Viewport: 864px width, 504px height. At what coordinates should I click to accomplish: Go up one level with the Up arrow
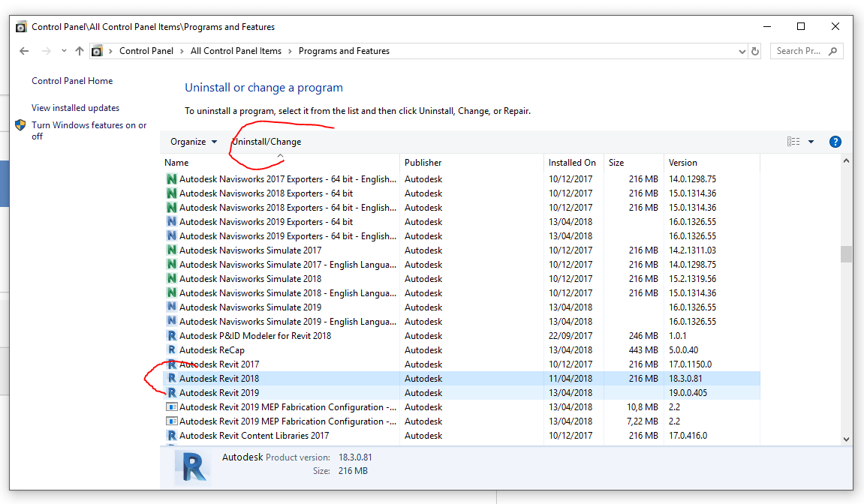tap(80, 51)
